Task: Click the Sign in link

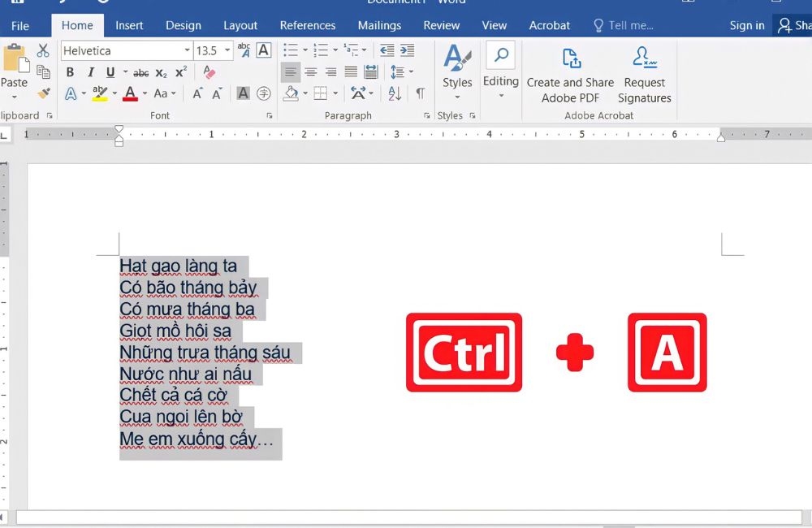Action: coord(746,25)
